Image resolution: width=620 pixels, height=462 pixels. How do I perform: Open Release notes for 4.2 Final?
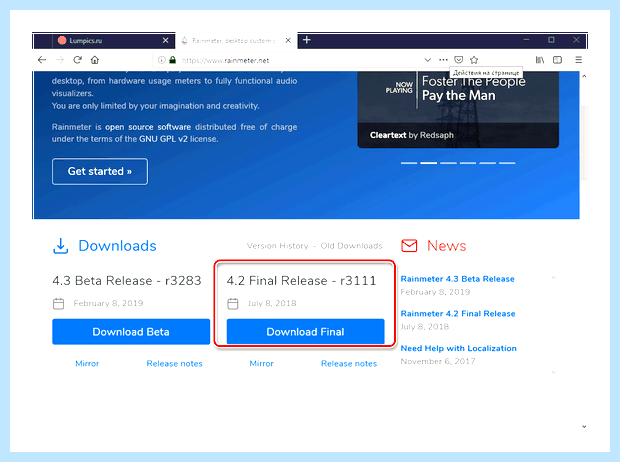coord(349,364)
